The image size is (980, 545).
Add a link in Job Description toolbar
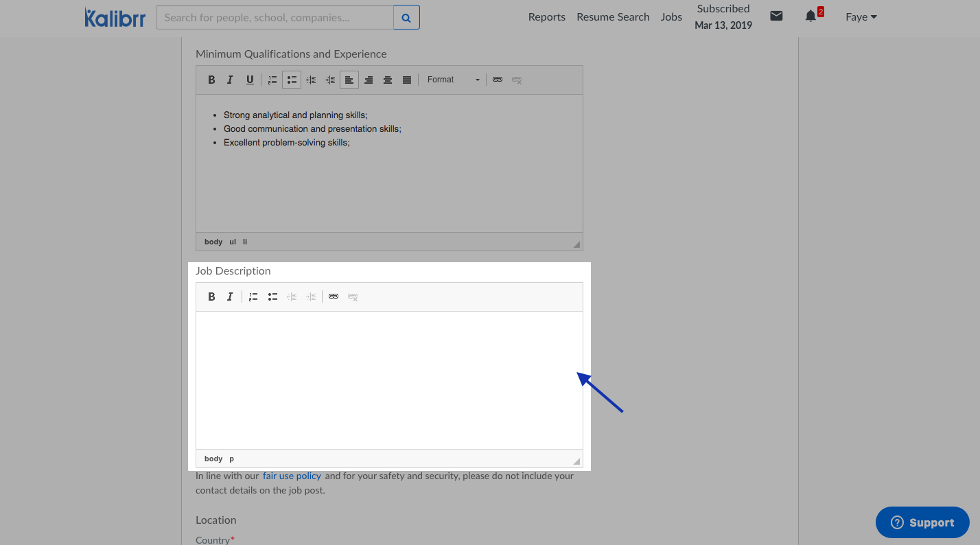coord(334,297)
